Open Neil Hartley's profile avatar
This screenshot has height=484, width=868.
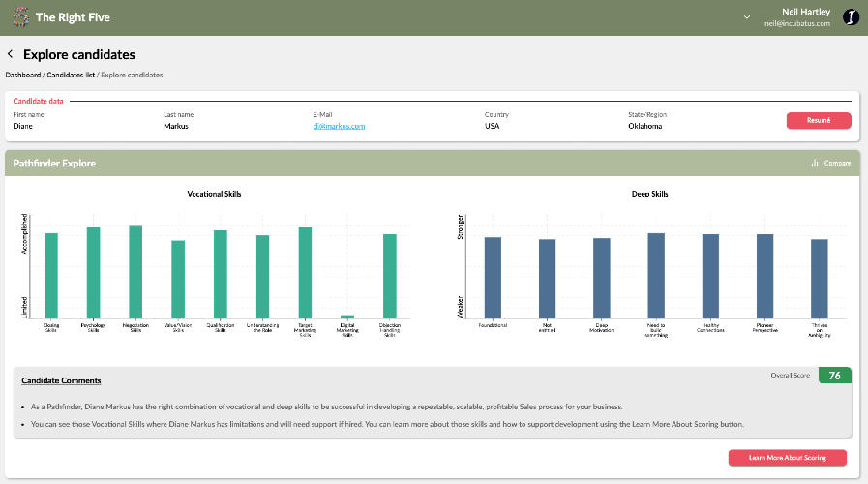tap(851, 17)
